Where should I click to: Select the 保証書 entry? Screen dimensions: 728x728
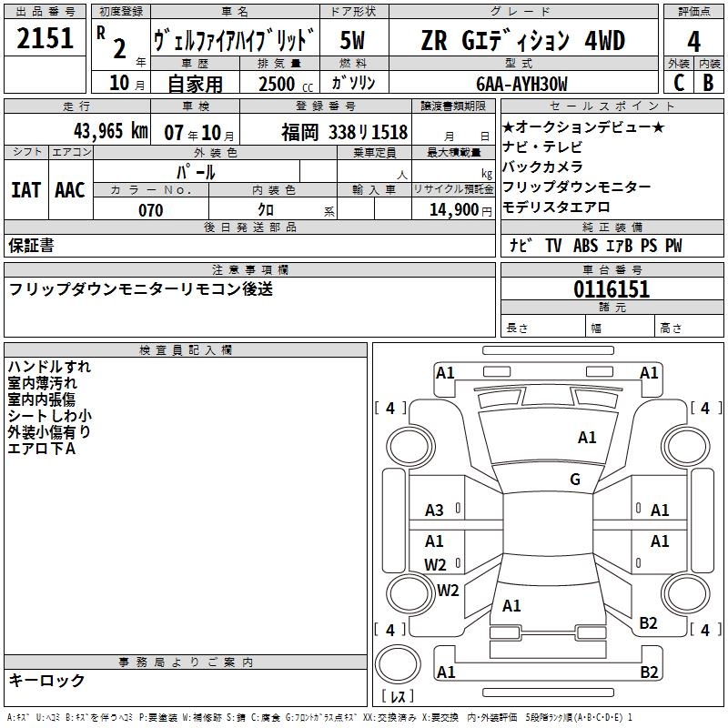(x=31, y=245)
